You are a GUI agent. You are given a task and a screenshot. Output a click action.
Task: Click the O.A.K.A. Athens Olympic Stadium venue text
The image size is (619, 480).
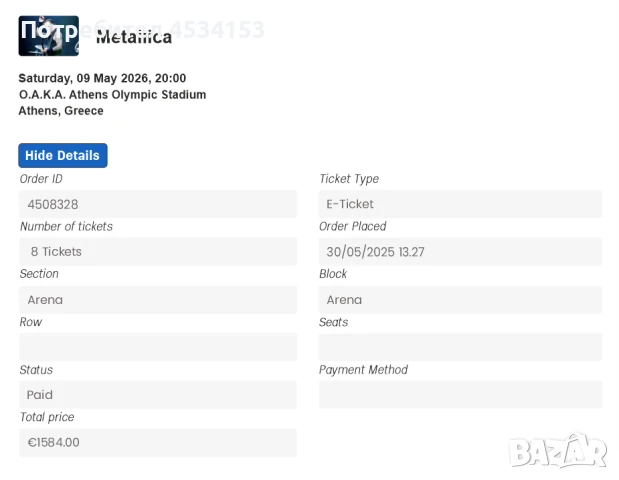click(112, 95)
